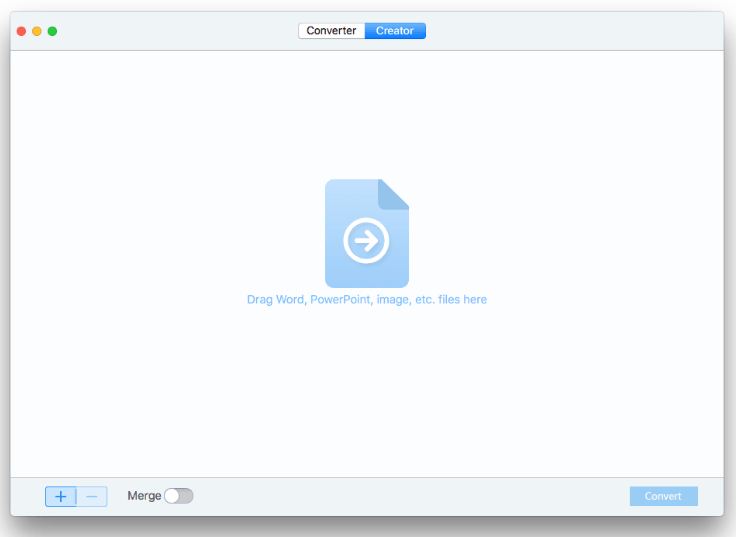Select the Creator tab
The width and height of the screenshot is (736, 537).
pyautogui.click(x=395, y=31)
